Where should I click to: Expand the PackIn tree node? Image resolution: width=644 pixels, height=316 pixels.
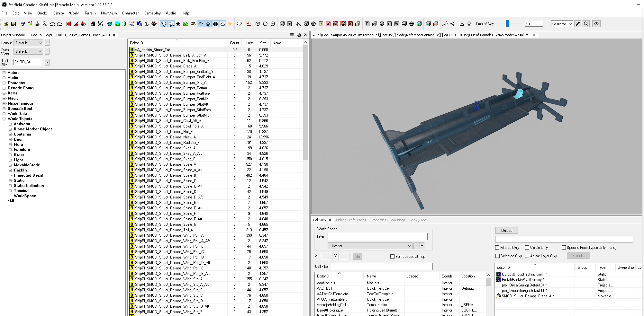pos(10,170)
